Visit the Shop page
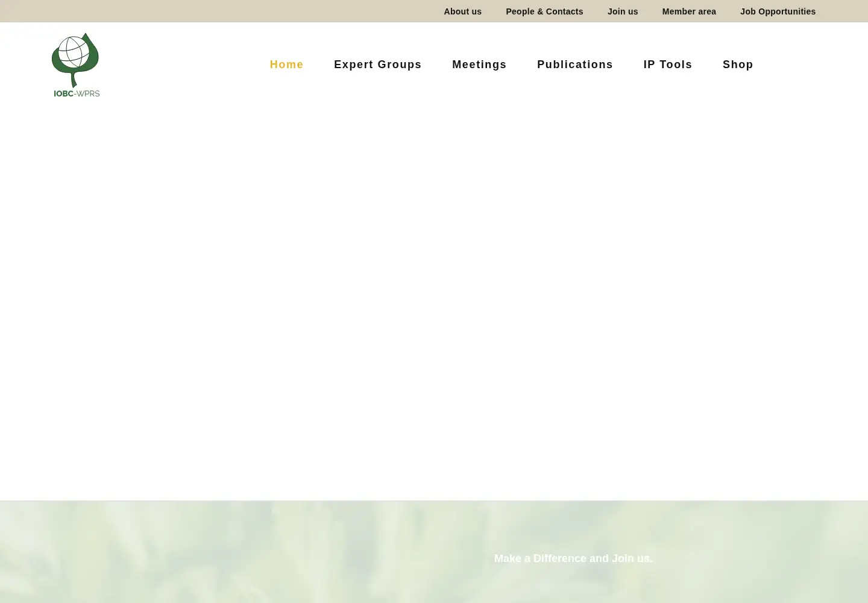Screen dimensions: 868x603 pos(738,65)
